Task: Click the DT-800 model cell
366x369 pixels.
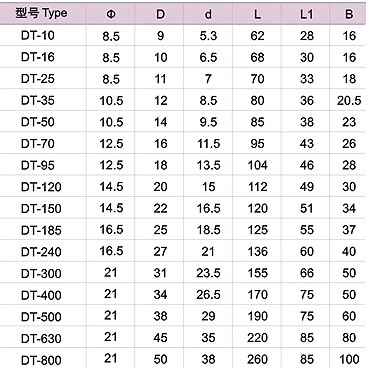Action: [x=41, y=360]
